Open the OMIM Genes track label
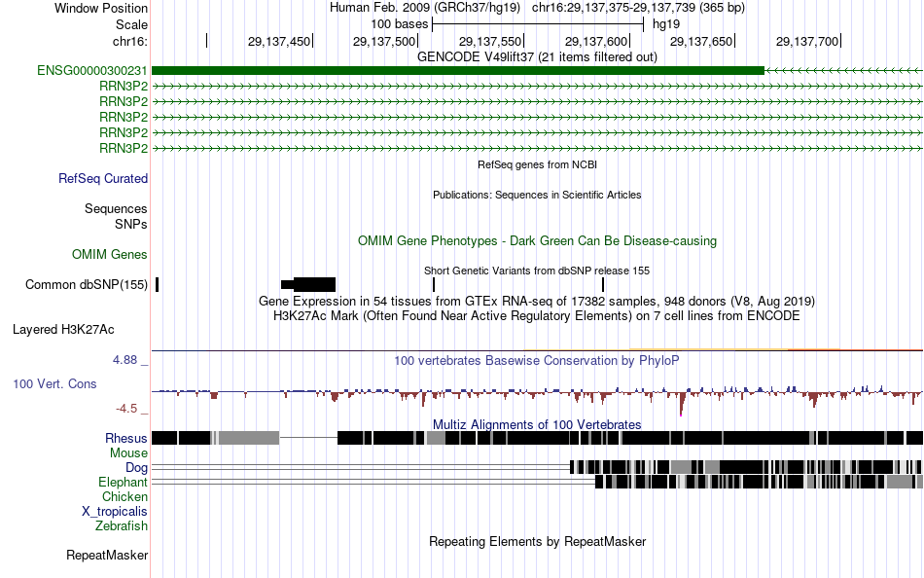The width and height of the screenshot is (924, 578). [110, 254]
